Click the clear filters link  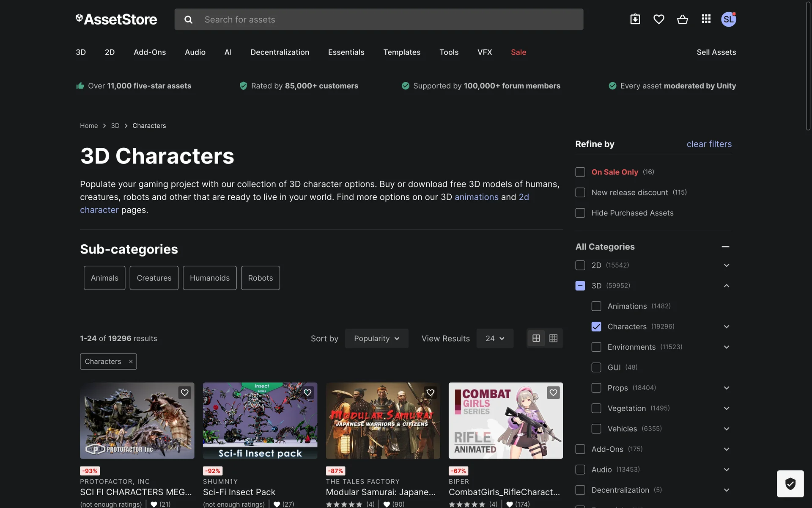tap(709, 144)
